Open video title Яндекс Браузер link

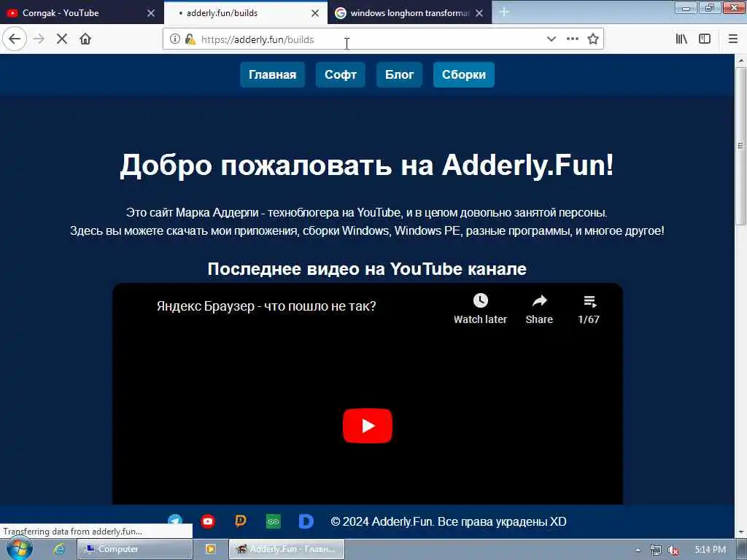pos(266,306)
